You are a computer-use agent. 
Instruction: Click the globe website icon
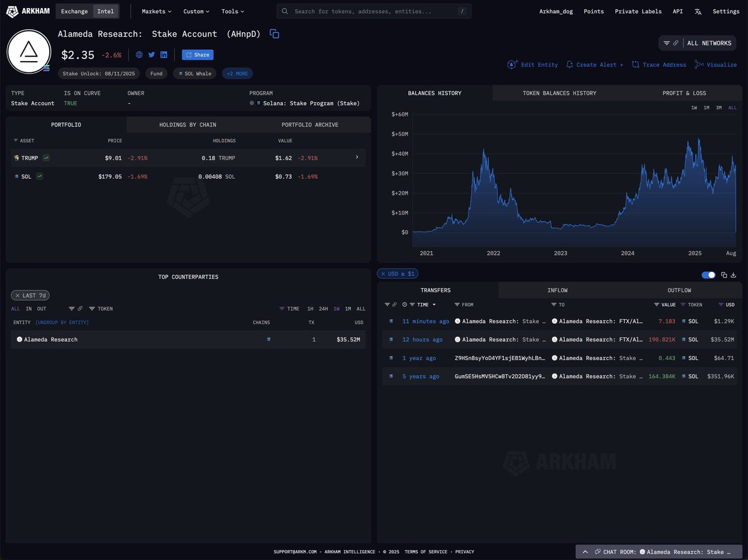139,55
